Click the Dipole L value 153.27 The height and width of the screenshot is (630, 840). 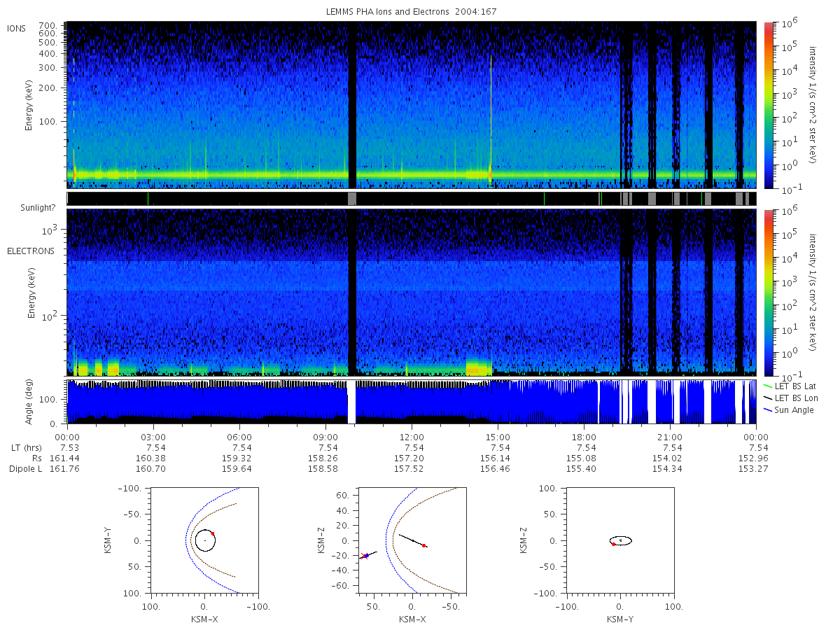coord(753,468)
